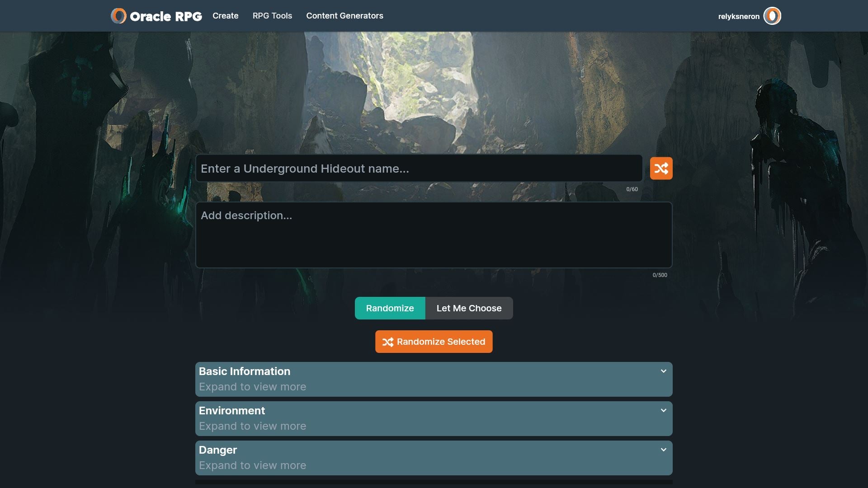Switch mode to Let Me Choose

click(x=469, y=308)
